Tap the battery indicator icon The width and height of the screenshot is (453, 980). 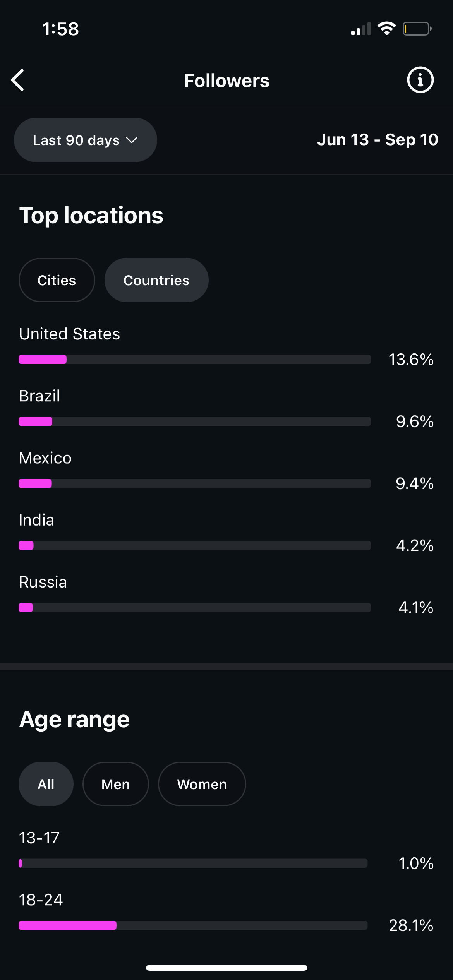417,29
